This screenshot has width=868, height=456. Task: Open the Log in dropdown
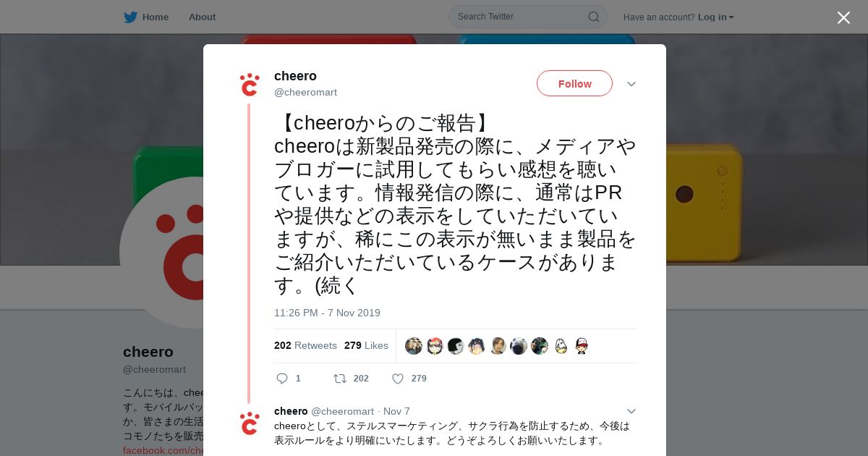click(x=715, y=17)
